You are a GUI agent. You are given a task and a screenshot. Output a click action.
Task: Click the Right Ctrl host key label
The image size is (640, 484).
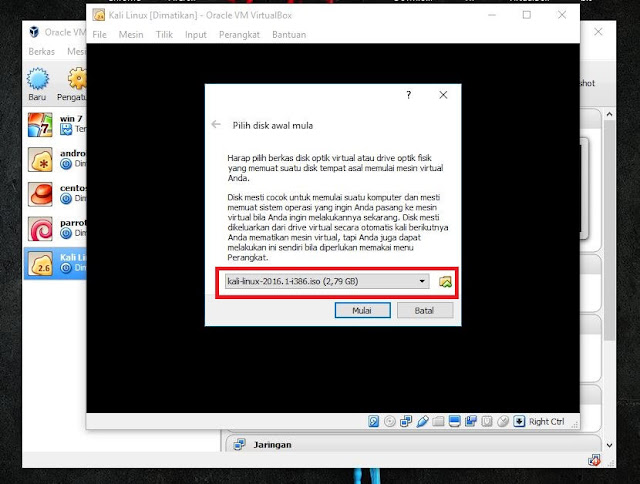pyautogui.click(x=547, y=422)
